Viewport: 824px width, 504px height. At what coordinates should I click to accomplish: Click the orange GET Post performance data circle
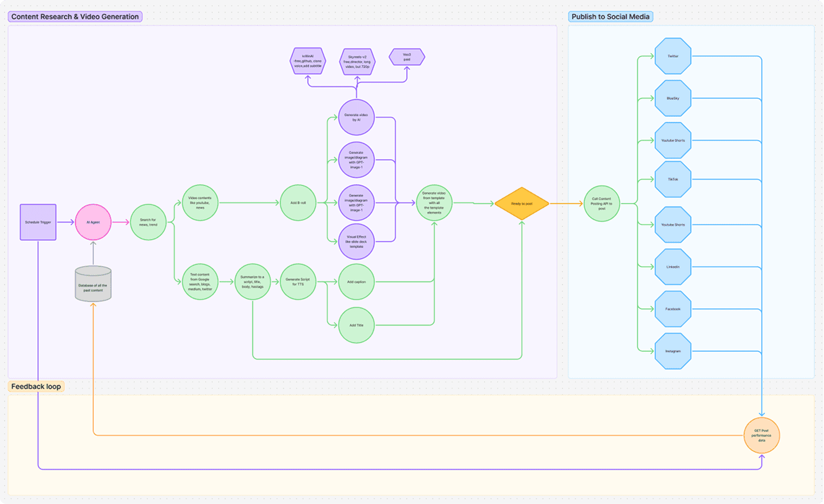tap(762, 435)
